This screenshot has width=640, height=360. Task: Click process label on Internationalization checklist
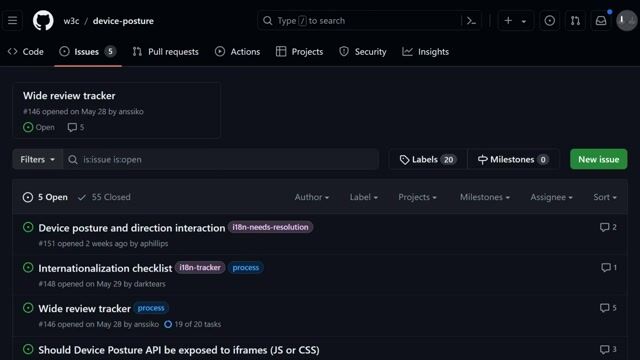246,267
